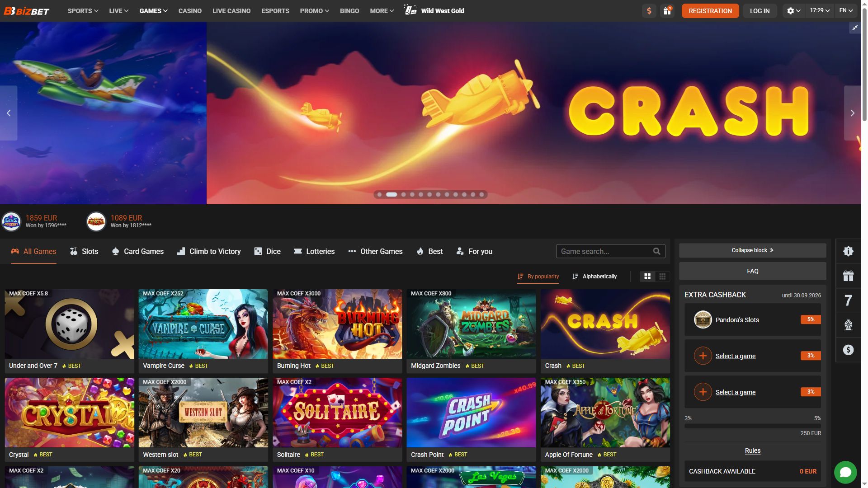
Task: Open the Card Games tab
Action: pos(138,252)
